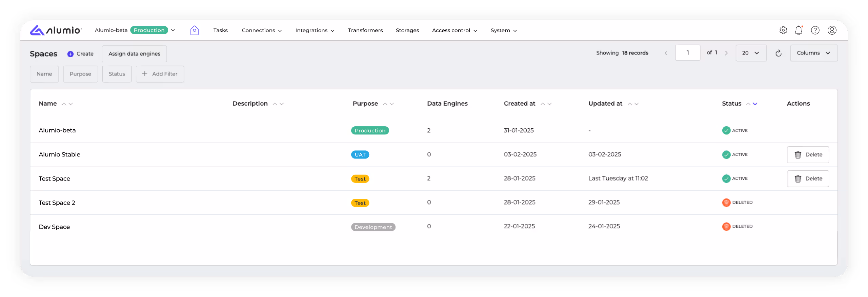Select the Alumio-beta space name
Image resolution: width=868 pixels, height=297 pixels.
click(x=57, y=130)
